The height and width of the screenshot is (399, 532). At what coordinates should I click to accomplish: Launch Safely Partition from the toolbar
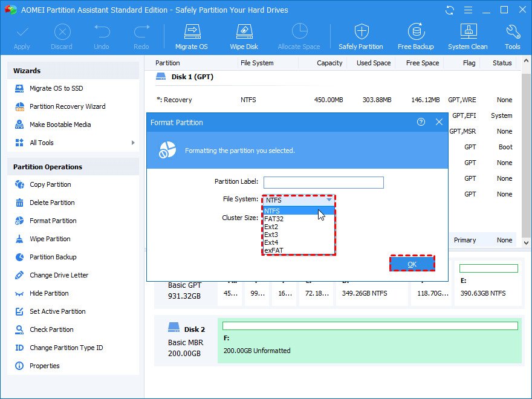coord(361,36)
